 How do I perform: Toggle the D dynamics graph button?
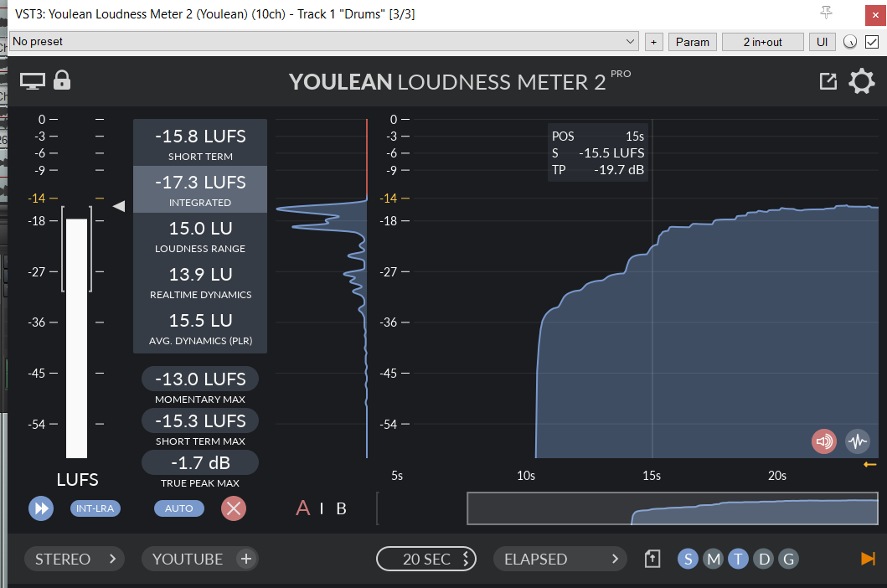click(x=764, y=560)
